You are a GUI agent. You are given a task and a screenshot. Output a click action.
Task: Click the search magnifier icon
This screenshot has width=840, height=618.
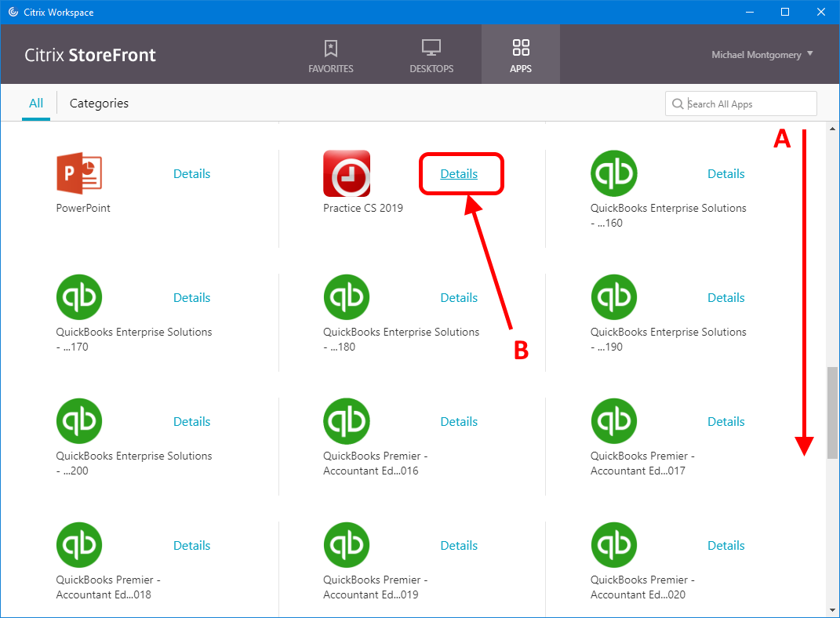pos(678,104)
